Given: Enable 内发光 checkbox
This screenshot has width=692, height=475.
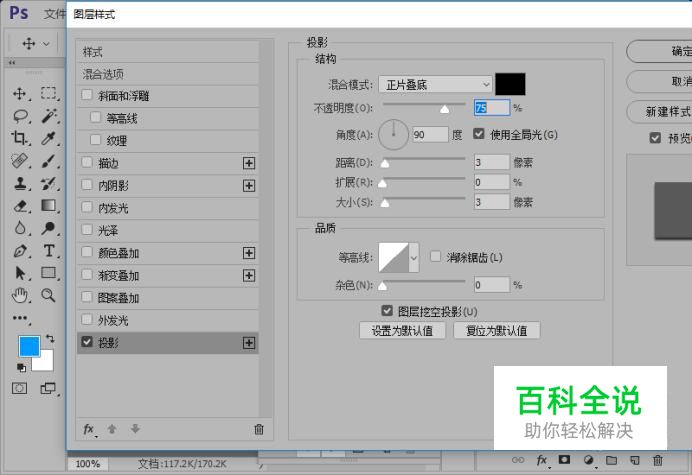Looking at the screenshot, I should [87, 207].
